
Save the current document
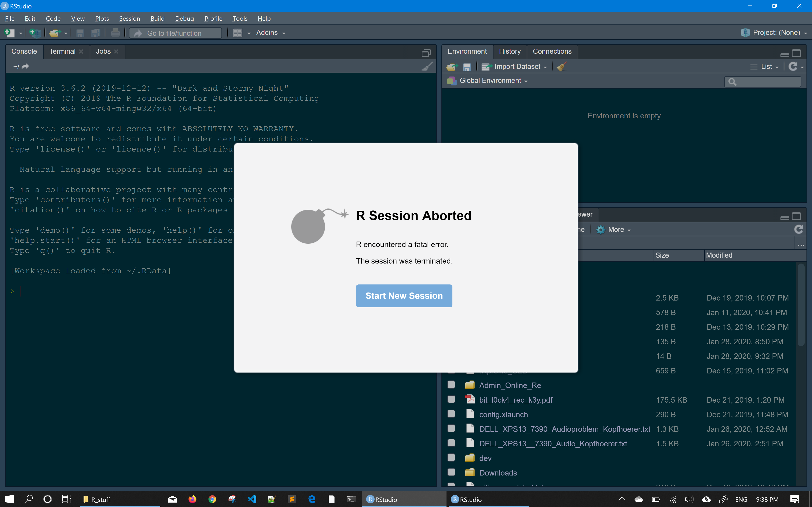click(x=80, y=33)
